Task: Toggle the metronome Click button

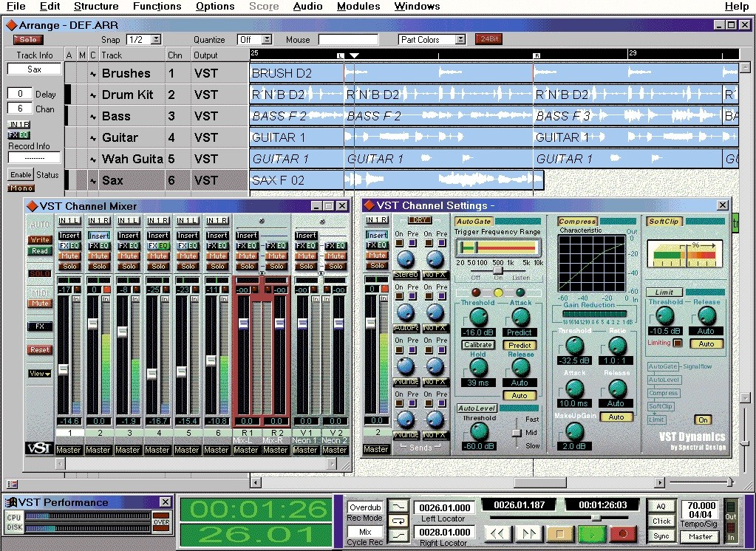Action: pyautogui.click(x=661, y=521)
